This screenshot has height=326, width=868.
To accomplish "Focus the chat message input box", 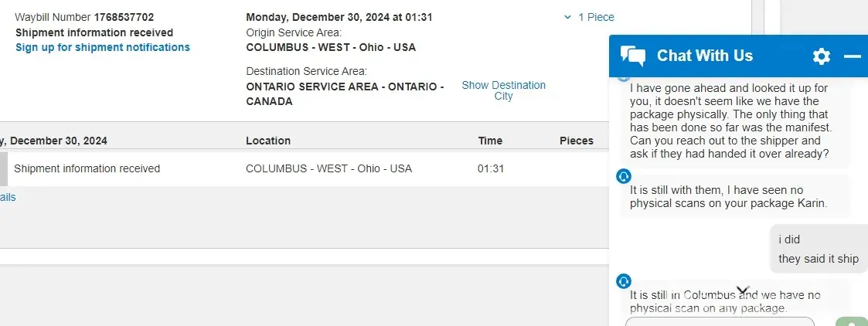I will coord(720,321).
